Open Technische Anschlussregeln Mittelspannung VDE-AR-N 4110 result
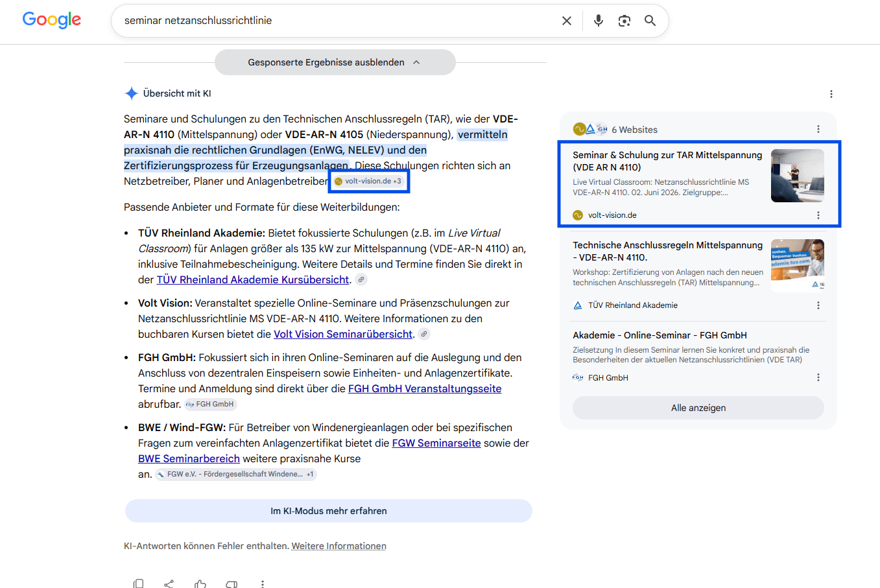The width and height of the screenshot is (880, 588). click(x=667, y=251)
